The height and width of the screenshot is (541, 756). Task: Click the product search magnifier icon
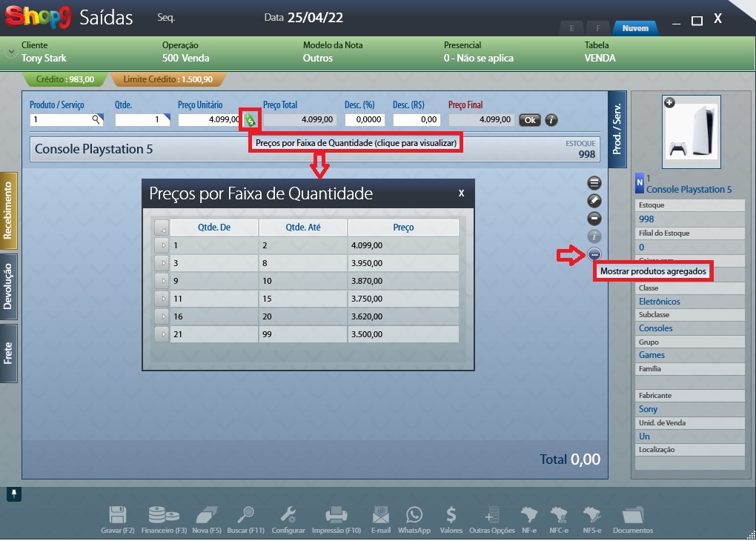point(96,119)
